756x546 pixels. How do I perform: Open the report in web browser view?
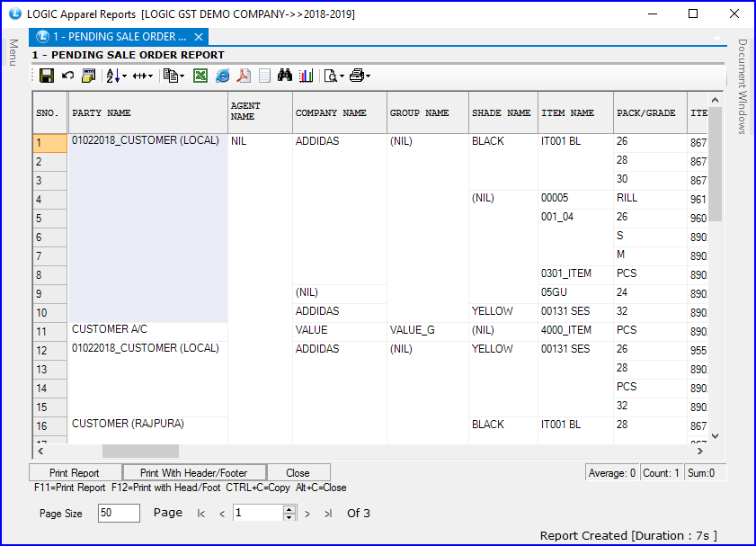(x=221, y=75)
